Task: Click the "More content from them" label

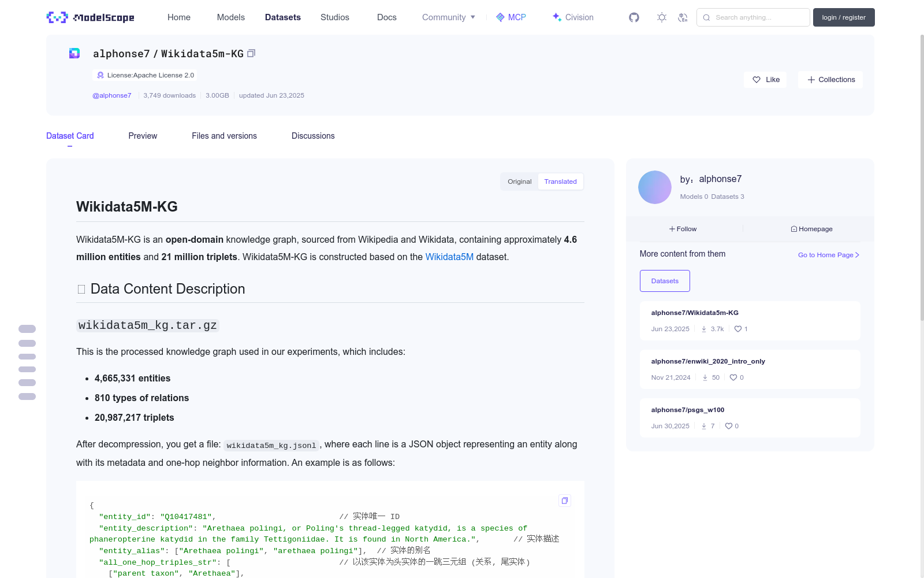Action: pyautogui.click(x=683, y=254)
